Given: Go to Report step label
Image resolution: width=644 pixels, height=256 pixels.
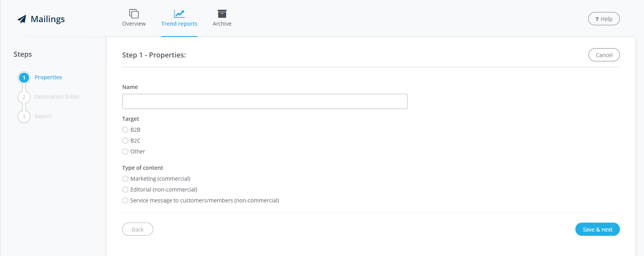Looking at the screenshot, I should coord(43,116).
